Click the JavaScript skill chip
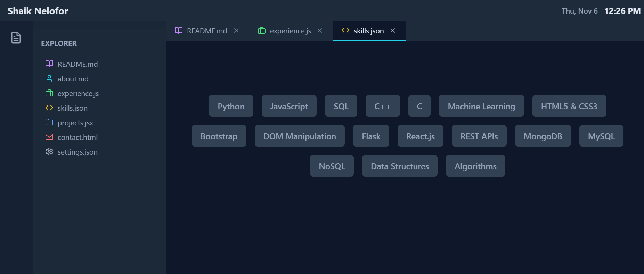Viewport: 644px width, 274px height. click(x=289, y=106)
